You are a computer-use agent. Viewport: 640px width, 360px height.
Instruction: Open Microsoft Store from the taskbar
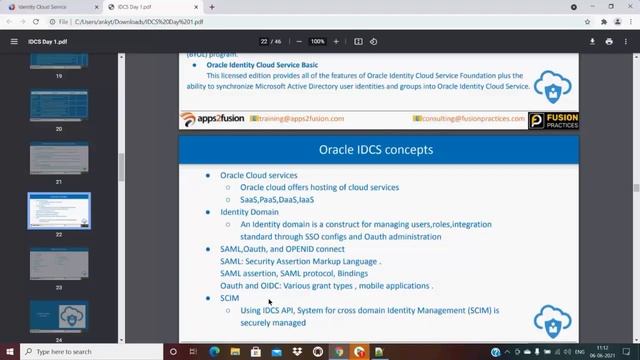pyautogui.click(x=256, y=351)
